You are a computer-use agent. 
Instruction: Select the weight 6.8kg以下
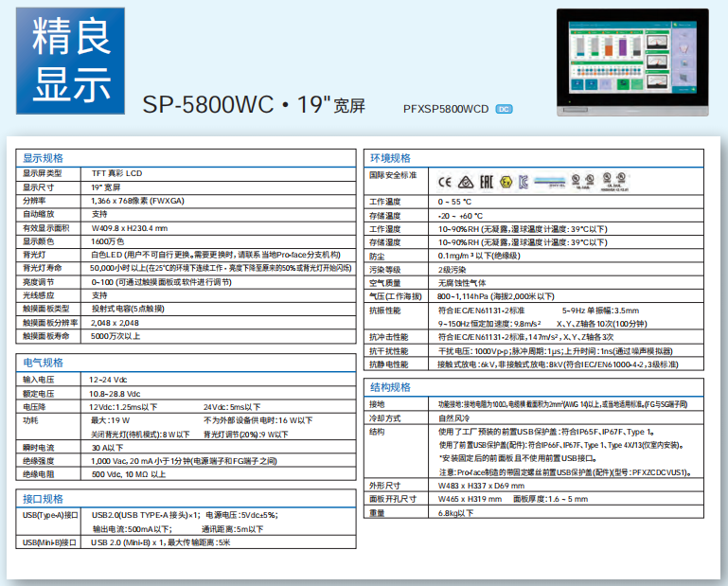click(x=456, y=513)
